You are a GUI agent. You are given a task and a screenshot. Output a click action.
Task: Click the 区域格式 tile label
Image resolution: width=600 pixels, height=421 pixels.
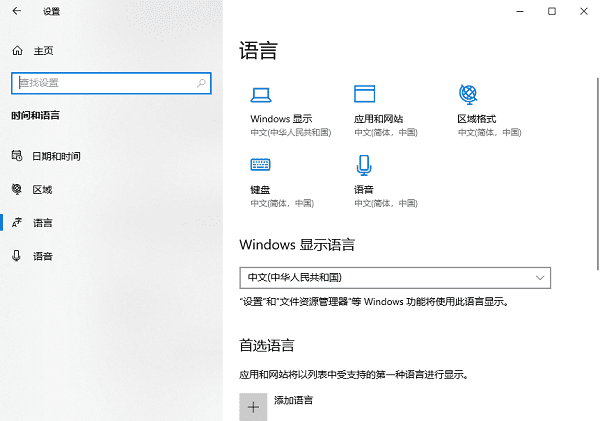tap(477, 119)
